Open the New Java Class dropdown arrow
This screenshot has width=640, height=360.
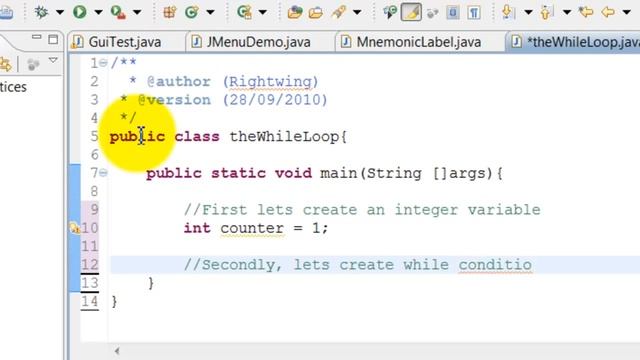pos(211,12)
